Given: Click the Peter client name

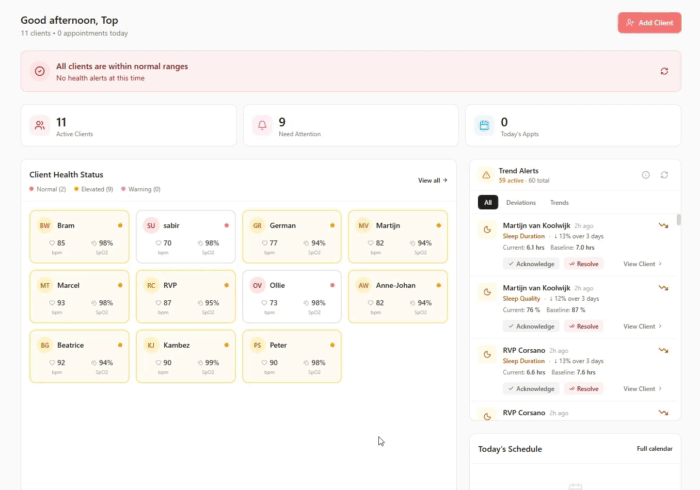Looking at the screenshot, I should (x=278, y=345).
